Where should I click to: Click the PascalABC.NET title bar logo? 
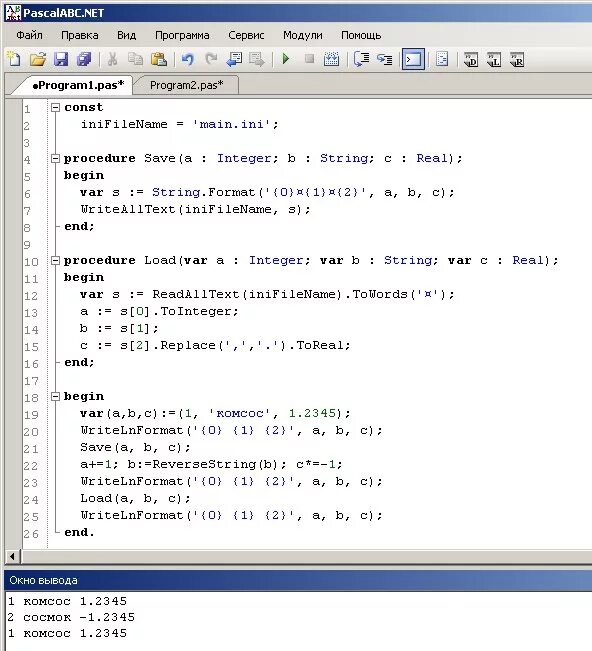tap(12, 12)
